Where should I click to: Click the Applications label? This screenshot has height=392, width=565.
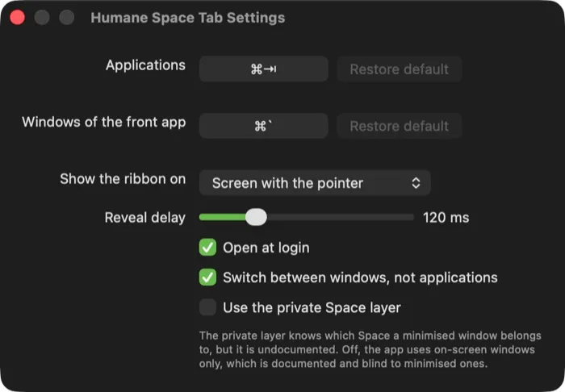145,65
